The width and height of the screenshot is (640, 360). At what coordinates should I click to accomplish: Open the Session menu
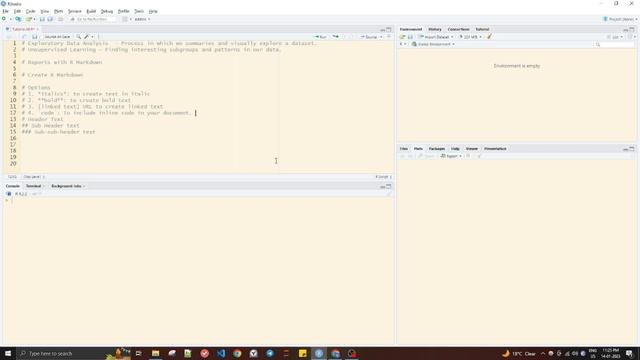point(74,11)
